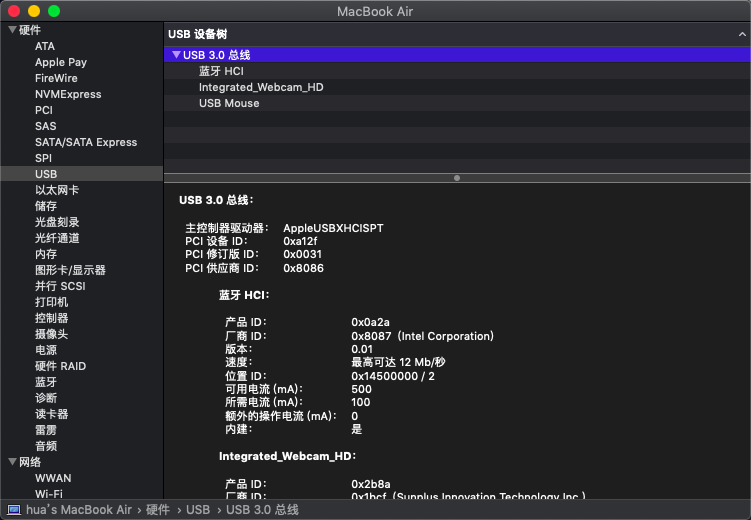Click 蓝牙 HCI heading in details pane
Screen dimensions: 751x520
coord(244,295)
